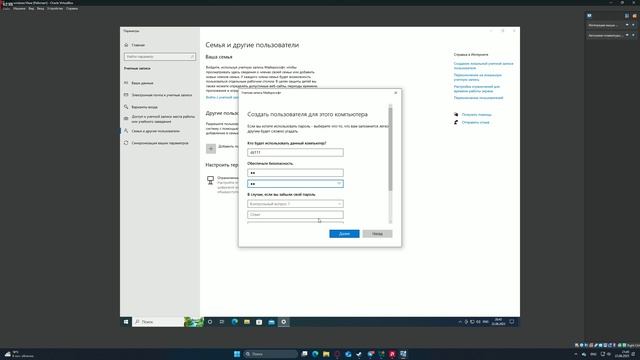Screen dimensions: 640x360
Task: Open Microsoft Store on the guest taskbar
Action: click(259, 322)
